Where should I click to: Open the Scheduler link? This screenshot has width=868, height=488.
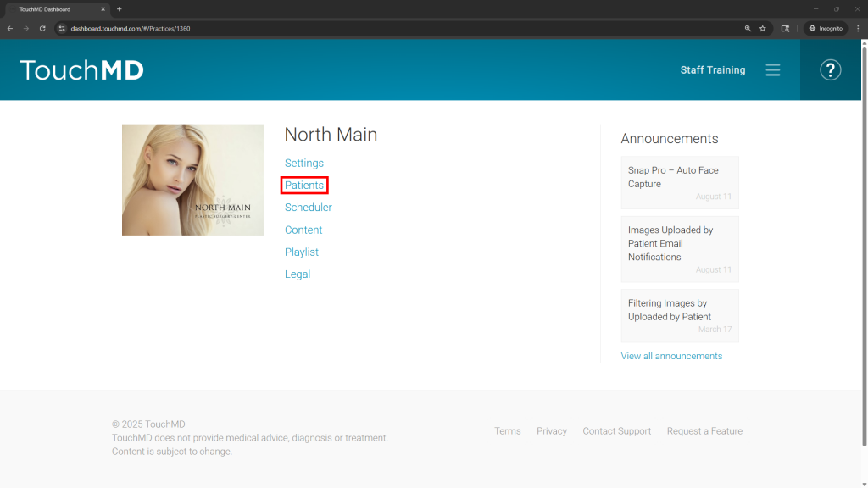[x=309, y=208]
